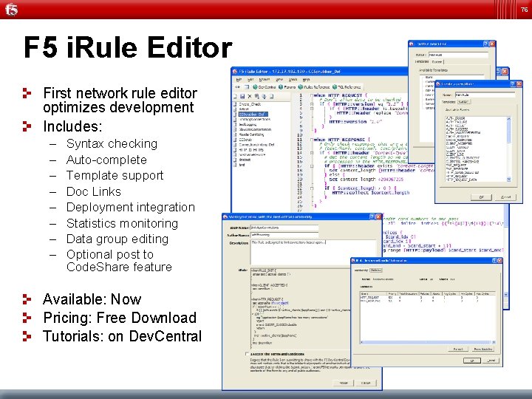532x399 pixels.
Task: Click the iRule Name field in share dialog
Action: click(284, 228)
